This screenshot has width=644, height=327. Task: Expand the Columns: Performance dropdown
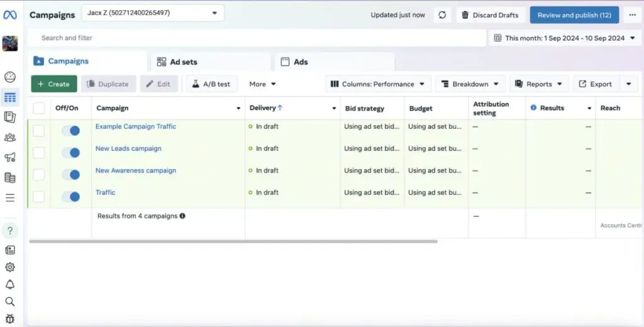click(x=378, y=84)
